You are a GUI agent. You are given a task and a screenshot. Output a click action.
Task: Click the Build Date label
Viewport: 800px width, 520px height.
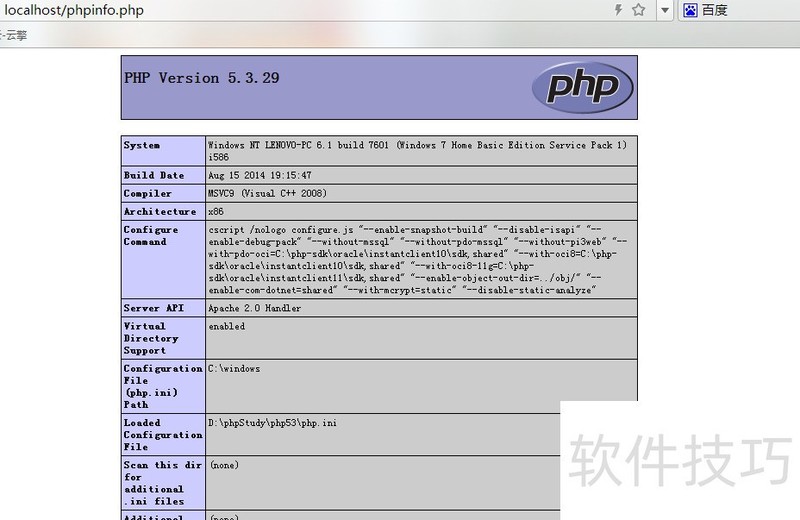(154, 176)
